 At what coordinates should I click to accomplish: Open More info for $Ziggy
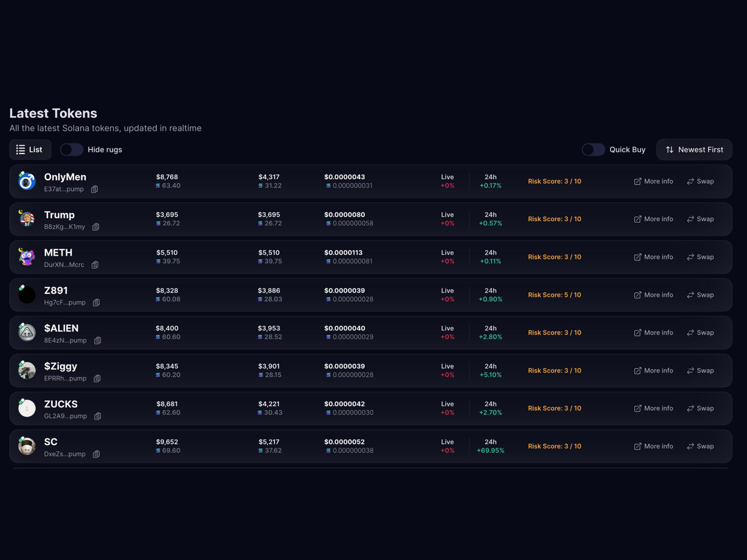click(654, 370)
